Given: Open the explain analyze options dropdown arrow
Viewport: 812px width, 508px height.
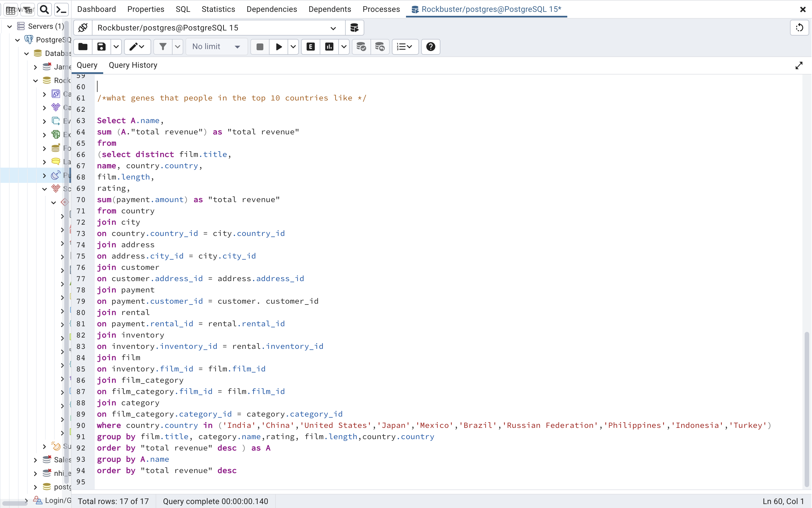Looking at the screenshot, I should pyautogui.click(x=344, y=46).
